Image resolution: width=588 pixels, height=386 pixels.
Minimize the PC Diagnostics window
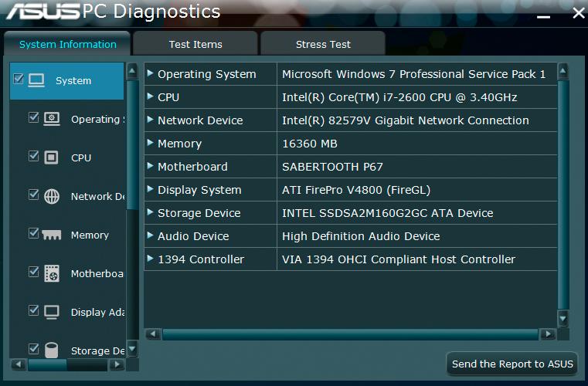pos(543,16)
